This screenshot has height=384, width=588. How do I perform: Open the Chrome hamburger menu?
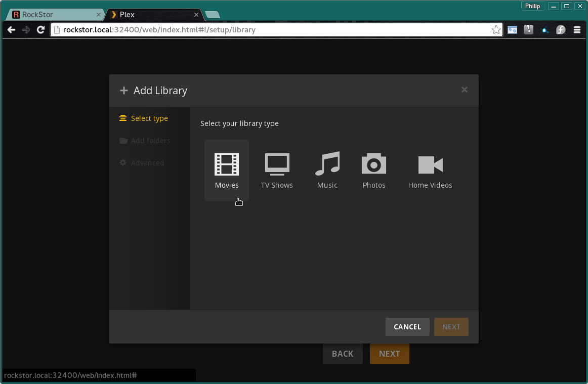coord(577,30)
